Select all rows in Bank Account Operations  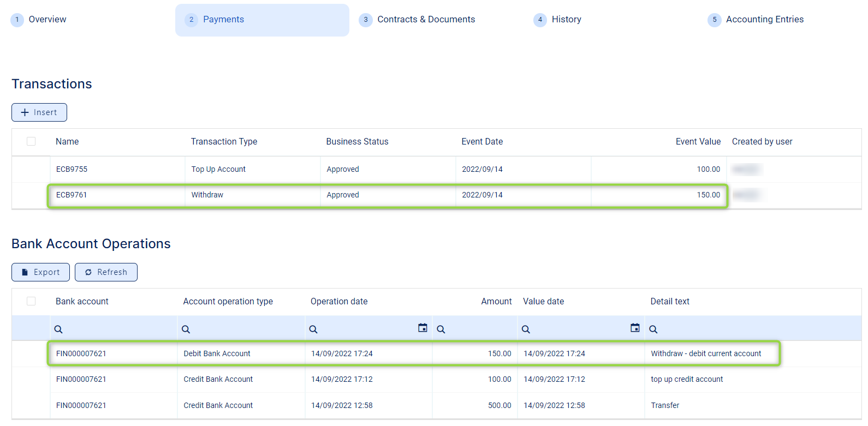click(31, 301)
